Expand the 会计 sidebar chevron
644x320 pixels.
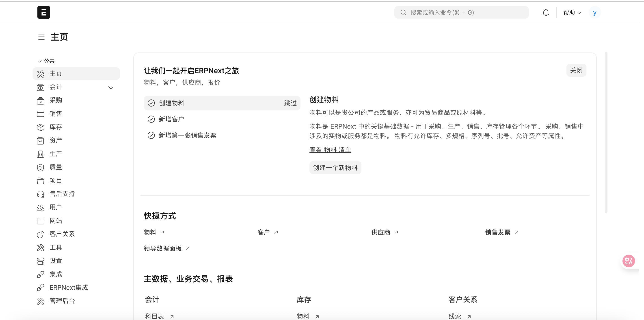point(111,87)
